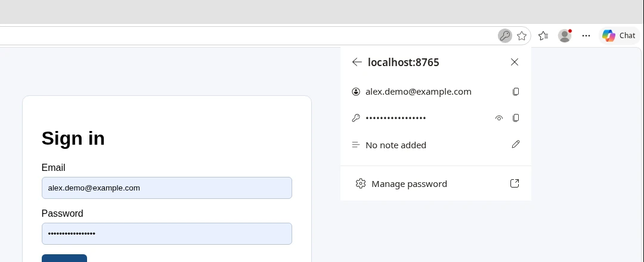The height and width of the screenshot is (262, 644).
Task: Open the browser profile avatar
Action: (565, 36)
